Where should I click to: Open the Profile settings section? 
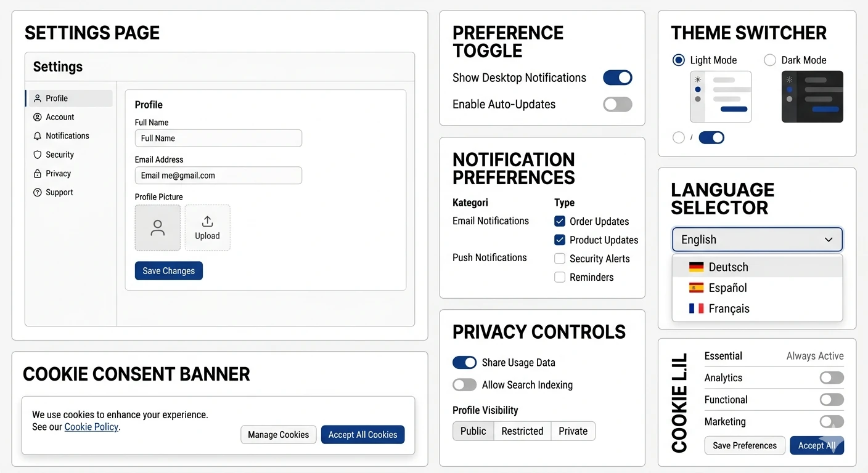click(70, 98)
